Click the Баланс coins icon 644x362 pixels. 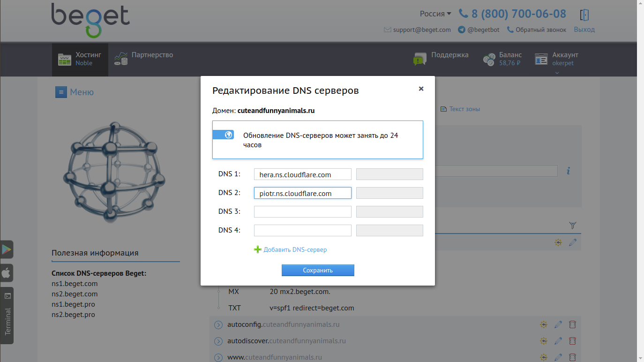click(x=489, y=59)
